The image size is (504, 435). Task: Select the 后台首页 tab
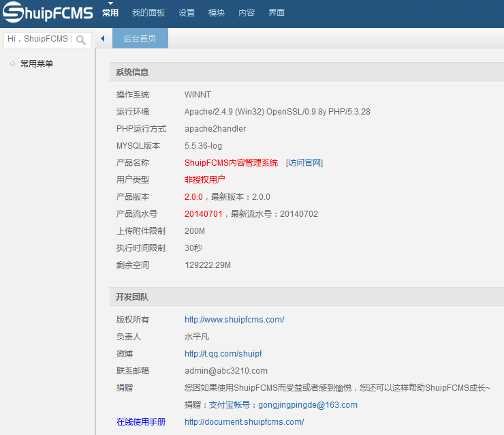(x=140, y=39)
